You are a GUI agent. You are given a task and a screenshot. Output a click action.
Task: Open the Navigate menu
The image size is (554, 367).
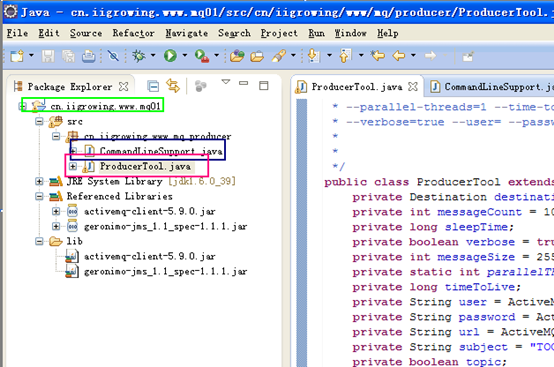187,33
